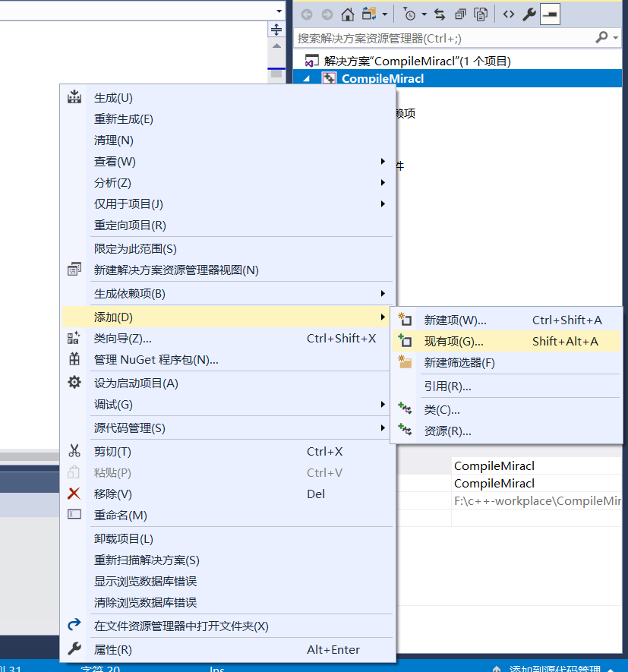This screenshot has width=628, height=672.
Task: Click the Collapse All icon
Action: (x=459, y=14)
